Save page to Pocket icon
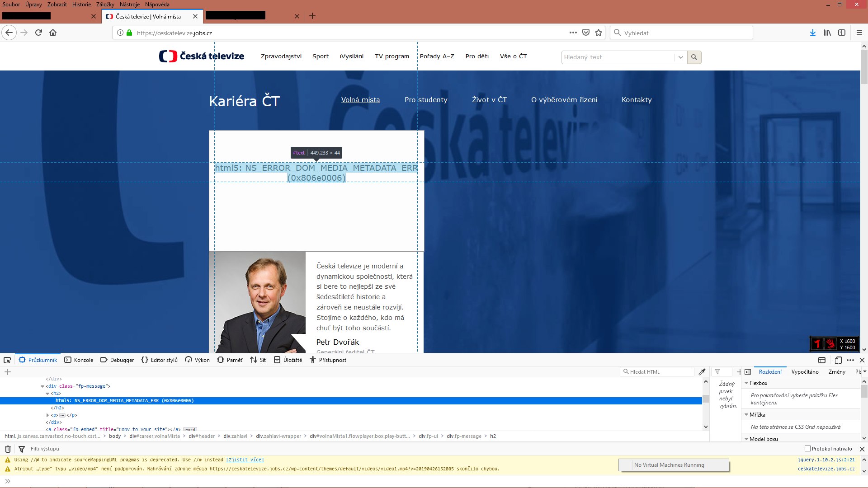Screen dimensions: 868x488 coord(586,33)
